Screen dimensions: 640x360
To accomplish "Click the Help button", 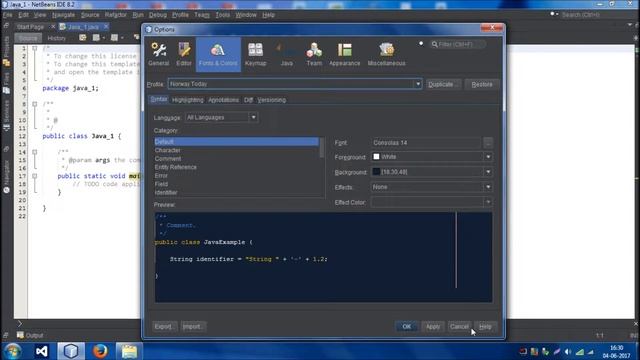I will [x=485, y=327].
